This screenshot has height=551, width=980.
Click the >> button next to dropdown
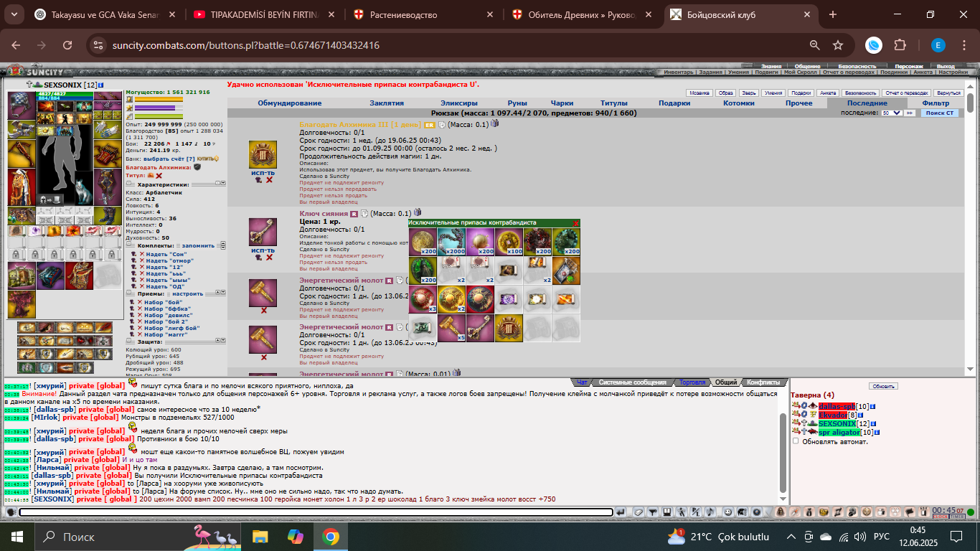[910, 113]
